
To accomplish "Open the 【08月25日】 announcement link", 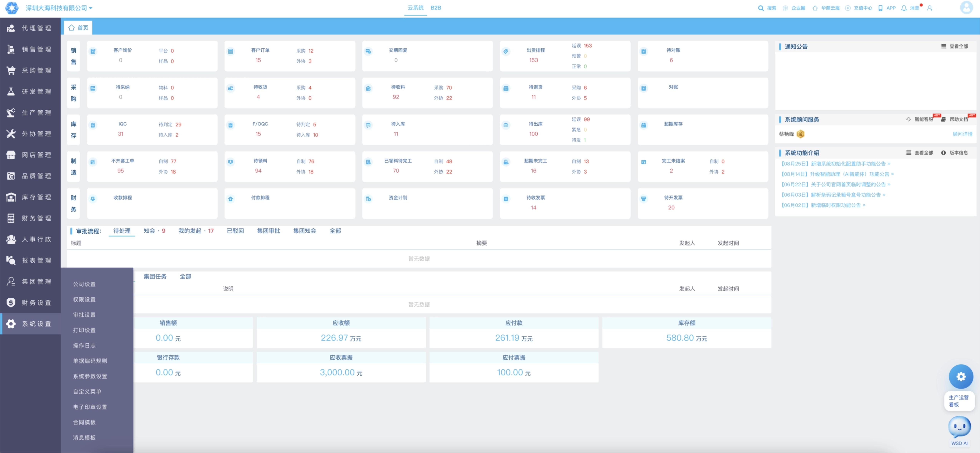I will pyautogui.click(x=835, y=164).
